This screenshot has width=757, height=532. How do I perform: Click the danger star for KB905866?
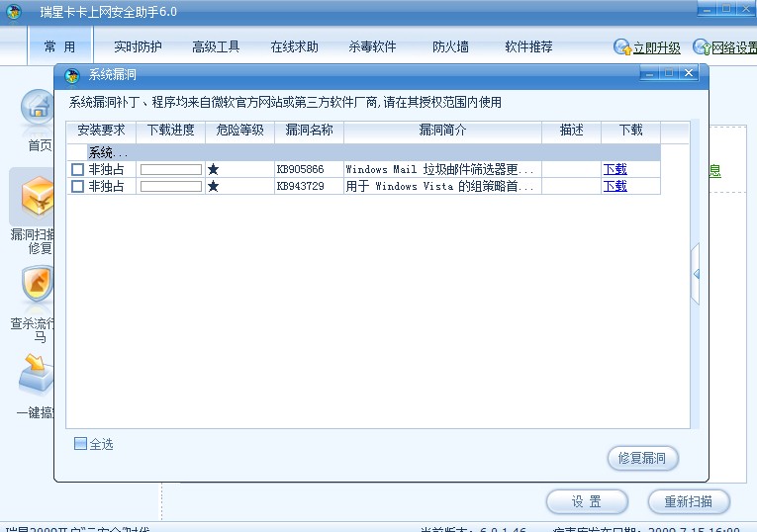coord(213,169)
